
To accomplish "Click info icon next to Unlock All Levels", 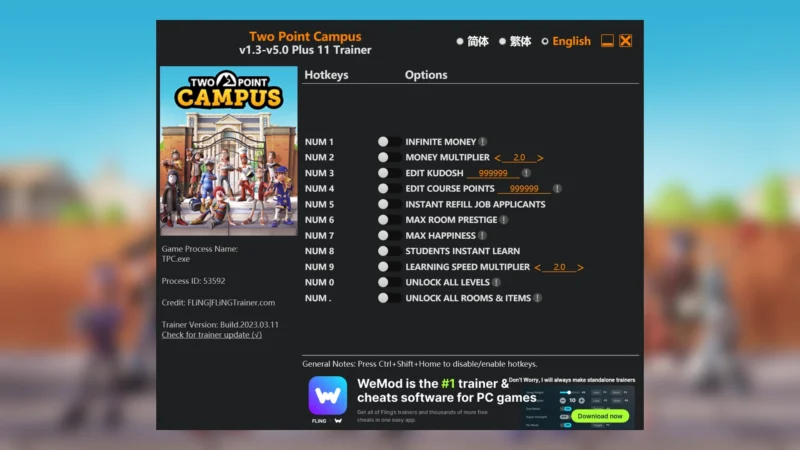I will [496, 282].
